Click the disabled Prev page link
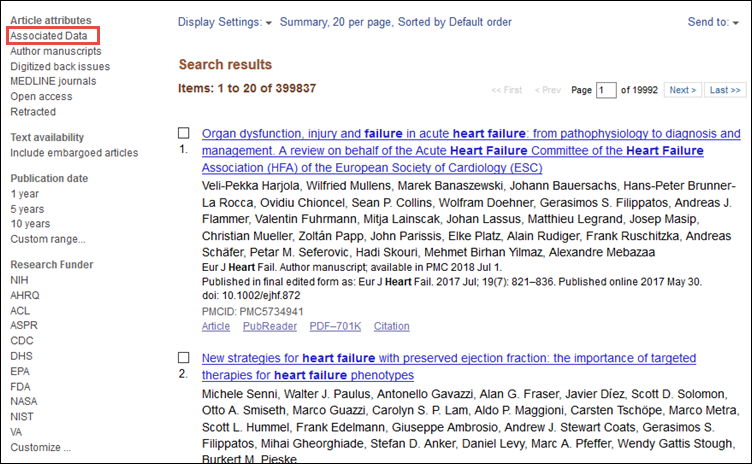Image resolution: width=752 pixels, height=464 pixels. click(548, 90)
